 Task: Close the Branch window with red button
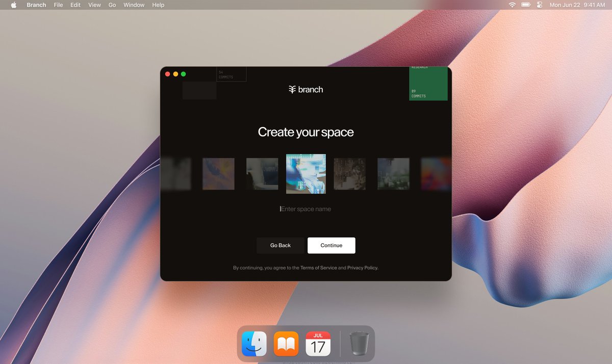[167, 74]
